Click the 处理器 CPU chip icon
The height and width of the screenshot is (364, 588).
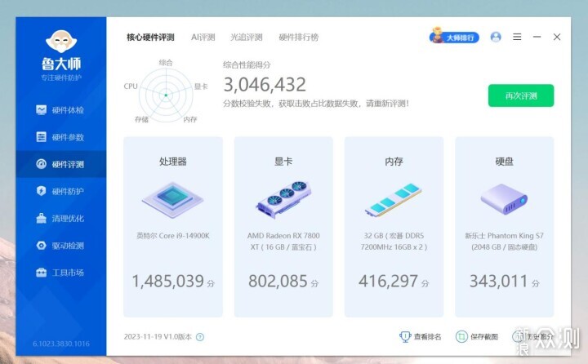pyautogui.click(x=173, y=199)
